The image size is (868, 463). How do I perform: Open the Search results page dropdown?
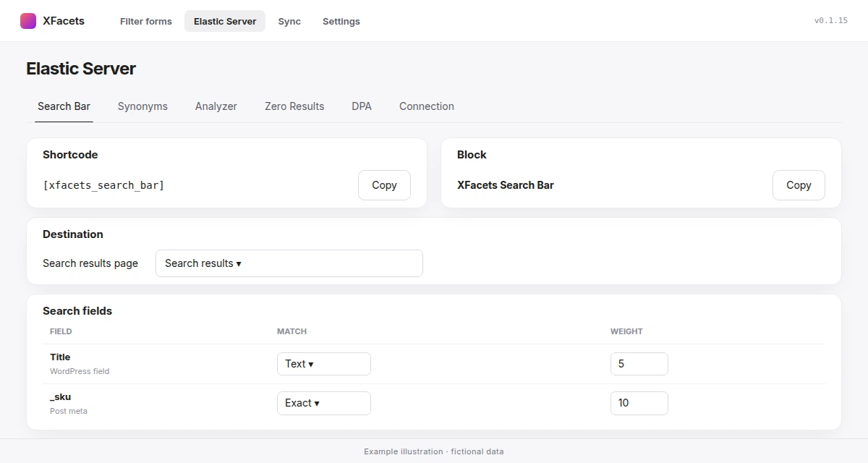pos(289,263)
